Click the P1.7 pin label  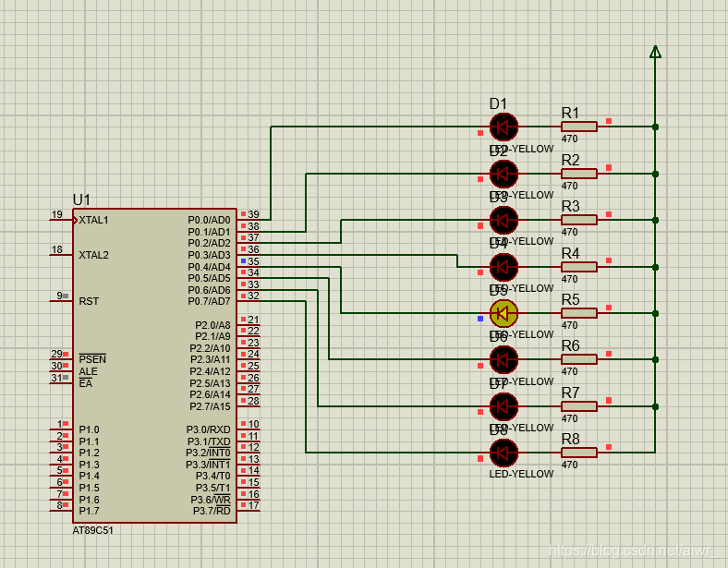[89, 511]
